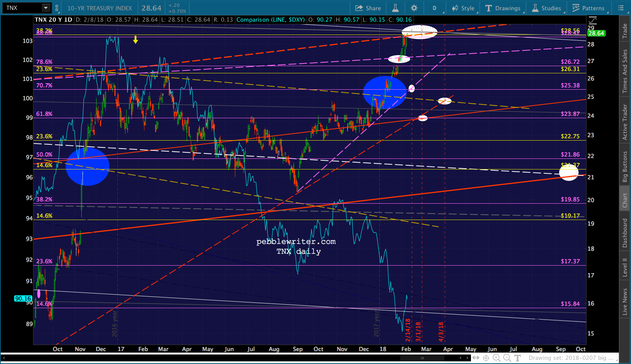This screenshot has height=364, width=631.
Task: Click the 90.16 DXY price label
Action: click(x=23, y=299)
